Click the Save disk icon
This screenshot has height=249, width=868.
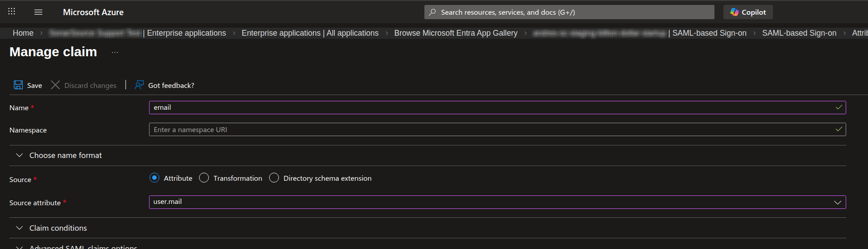pos(18,85)
